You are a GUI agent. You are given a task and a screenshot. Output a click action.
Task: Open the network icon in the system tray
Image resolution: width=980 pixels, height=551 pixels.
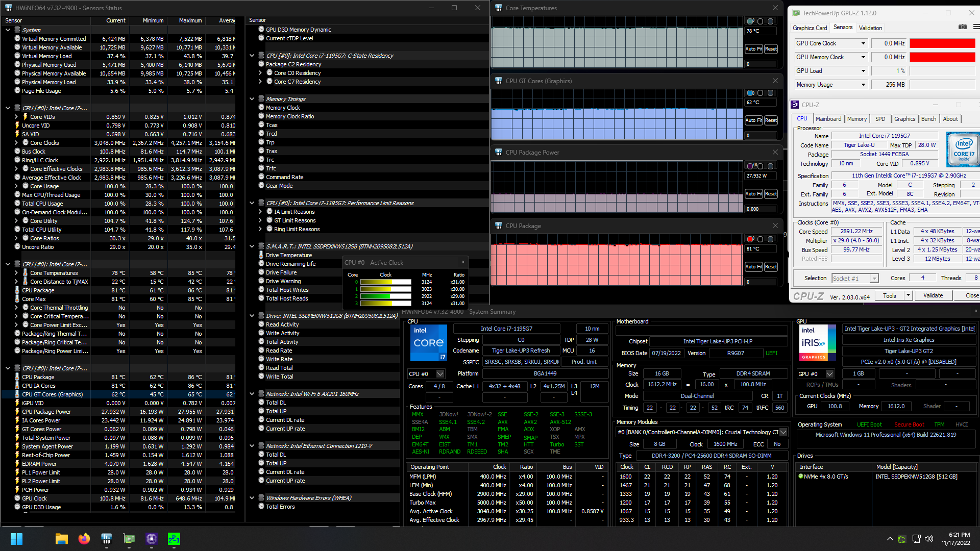(x=916, y=539)
